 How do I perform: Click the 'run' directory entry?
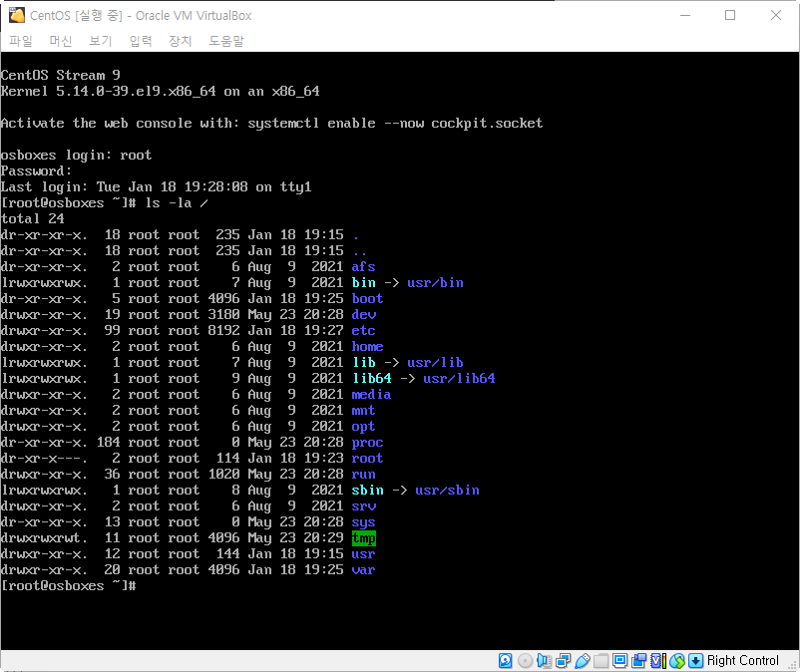(x=364, y=475)
